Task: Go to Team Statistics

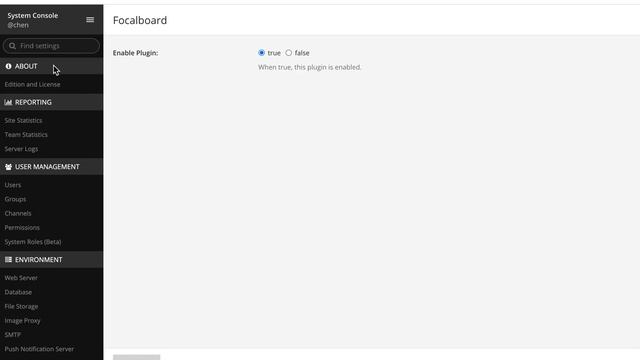Action: (26, 135)
